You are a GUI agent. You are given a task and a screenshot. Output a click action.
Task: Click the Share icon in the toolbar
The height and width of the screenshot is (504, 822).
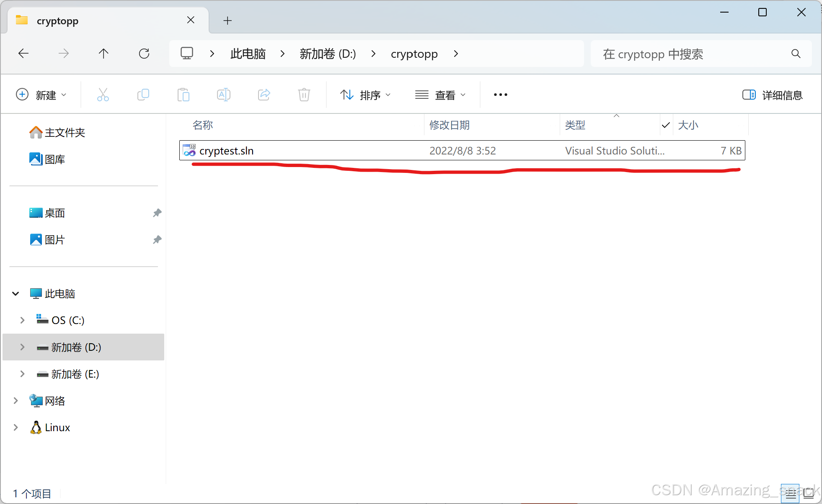(264, 95)
